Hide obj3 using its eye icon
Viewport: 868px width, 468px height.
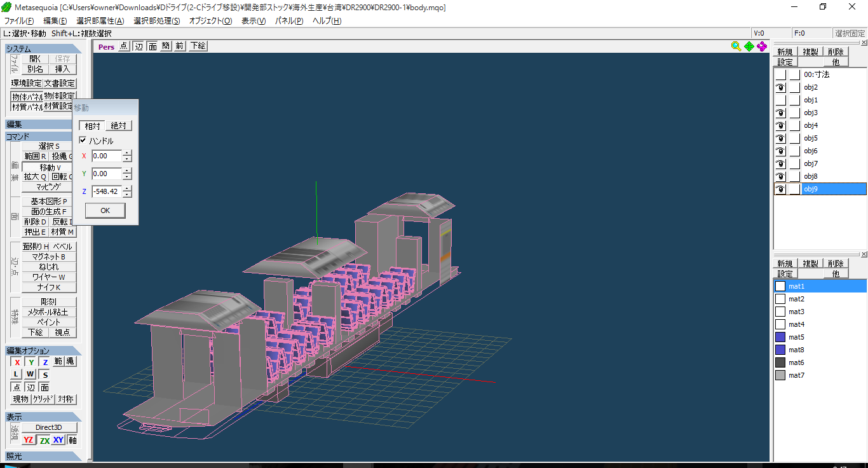click(780, 113)
